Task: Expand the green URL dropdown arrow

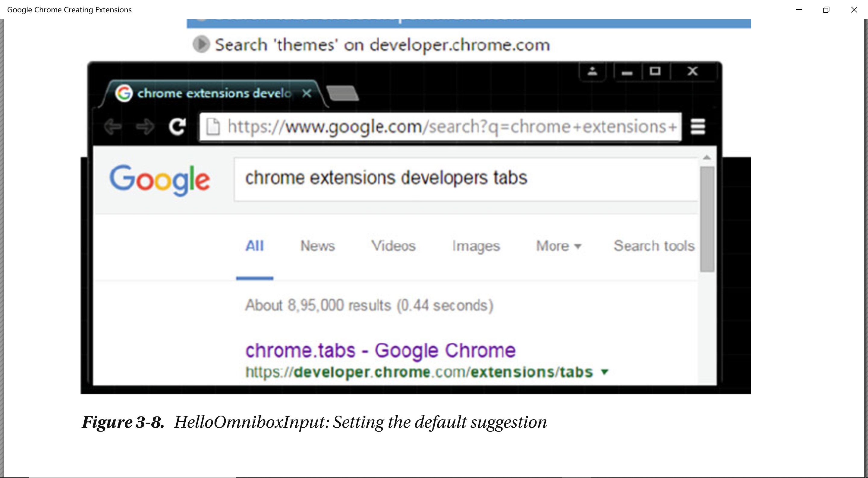Action: coord(605,372)
